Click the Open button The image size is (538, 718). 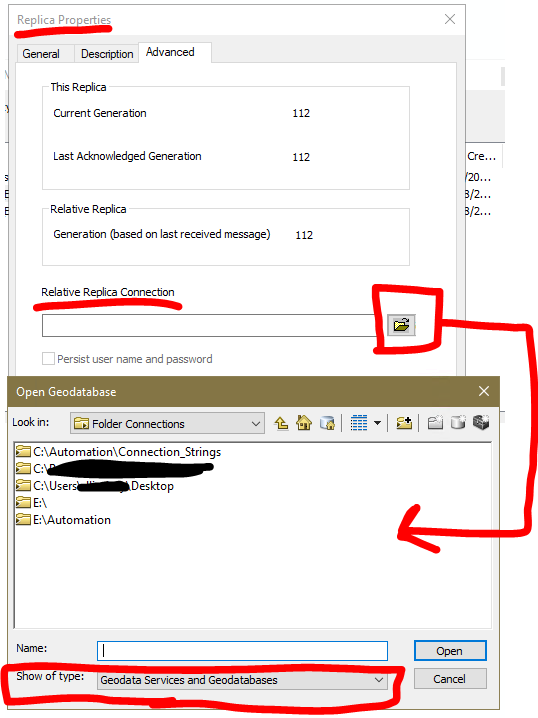coord(450,651)
